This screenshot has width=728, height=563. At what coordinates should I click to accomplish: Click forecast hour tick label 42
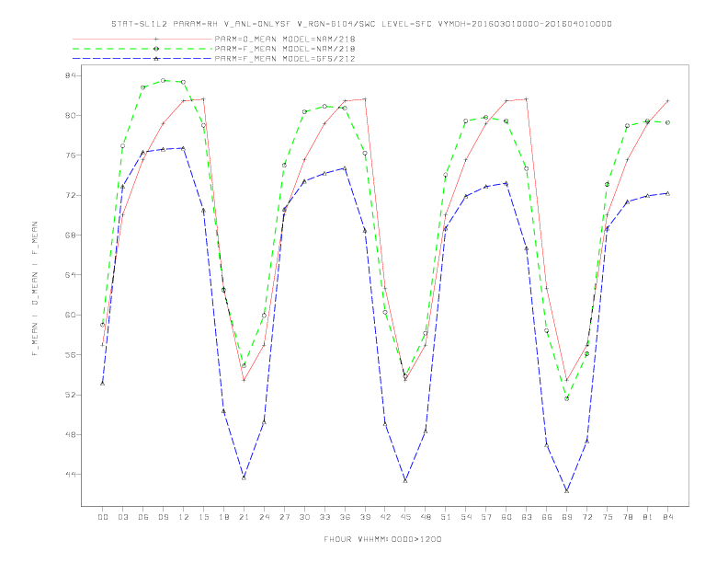pos(385,517)
